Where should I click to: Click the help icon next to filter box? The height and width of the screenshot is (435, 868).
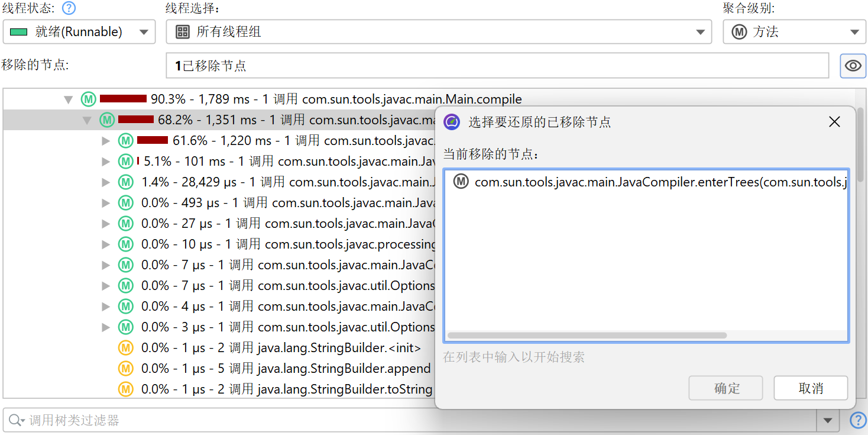pyautogui.click(x=857, y=421)
